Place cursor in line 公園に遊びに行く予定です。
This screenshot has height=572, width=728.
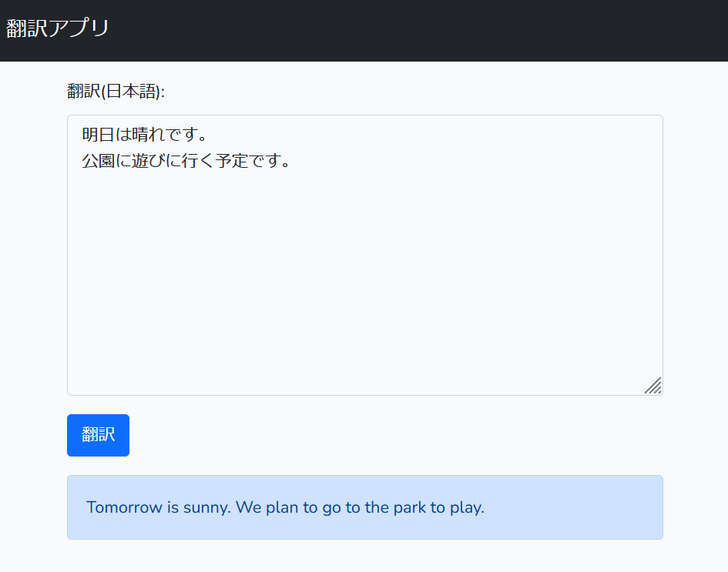coord(186,160)
